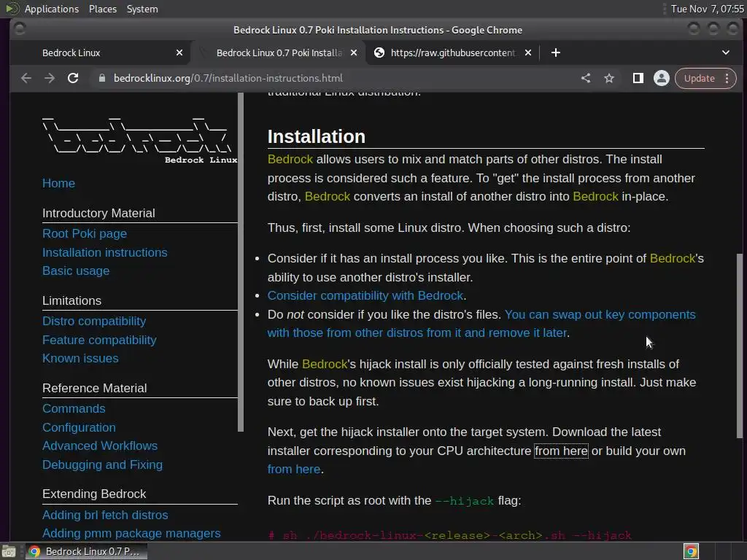
Task: Click the show desktop icon in bottom panel
Action: coord(9,552)
